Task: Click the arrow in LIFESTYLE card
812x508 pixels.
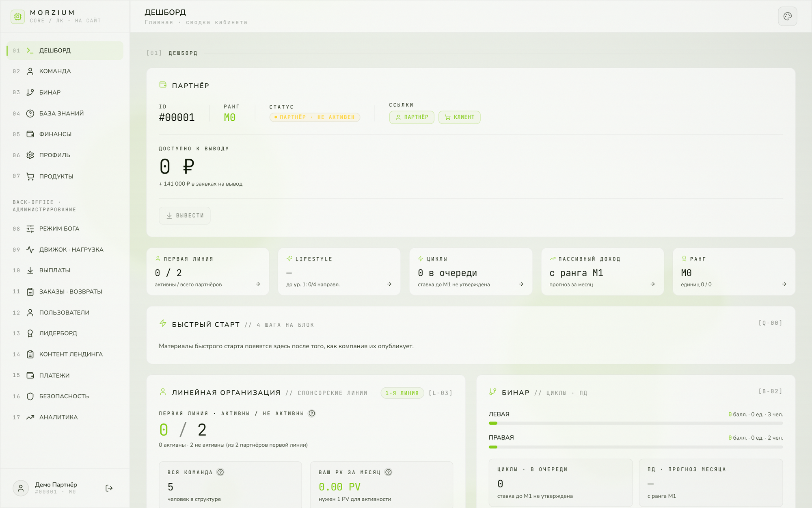Action: [389, 284]
